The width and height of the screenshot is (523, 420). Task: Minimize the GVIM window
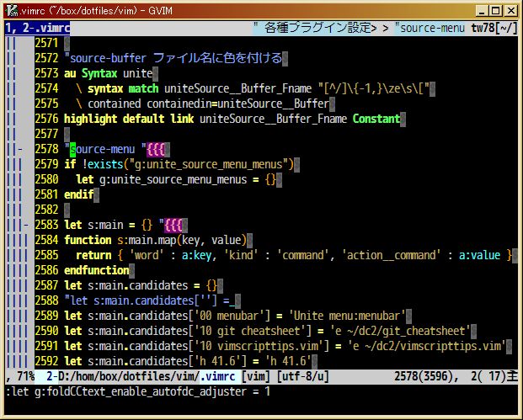pyautogui.click(x=481, y=11)
